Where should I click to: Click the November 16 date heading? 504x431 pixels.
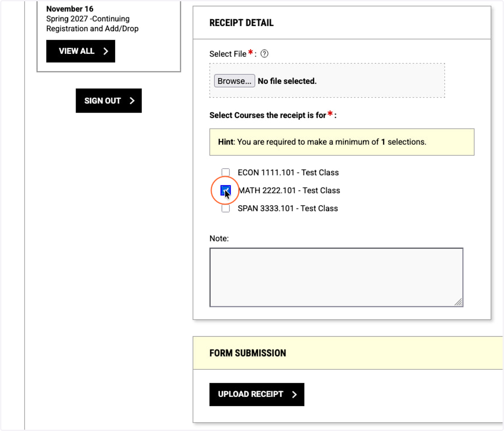coord(70,9)
